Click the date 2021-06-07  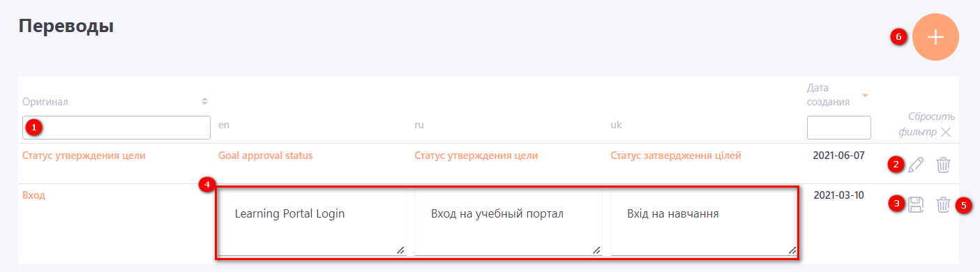(839, 155)
